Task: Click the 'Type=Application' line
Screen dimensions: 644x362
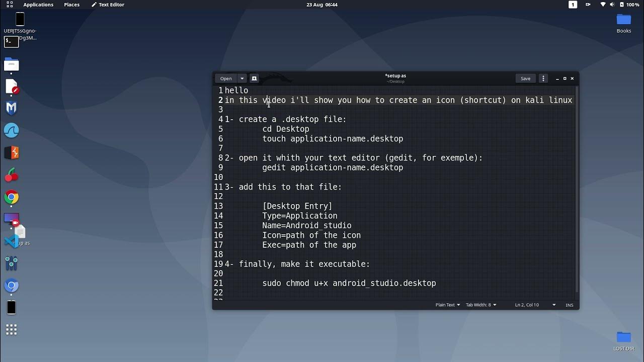Action: [300, 216]
